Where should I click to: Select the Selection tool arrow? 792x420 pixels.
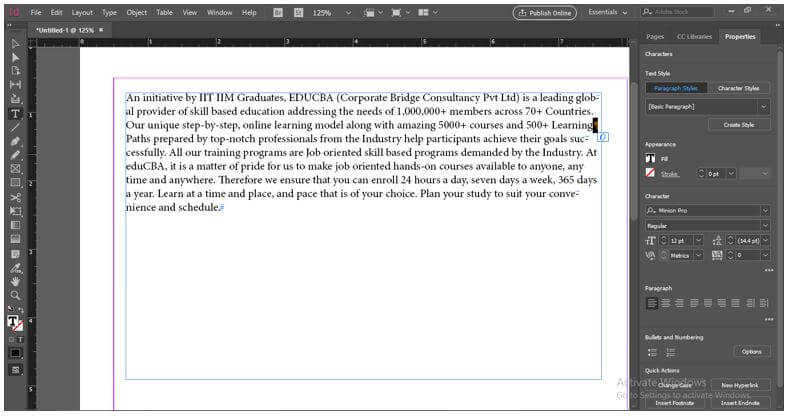coord(15,44)
